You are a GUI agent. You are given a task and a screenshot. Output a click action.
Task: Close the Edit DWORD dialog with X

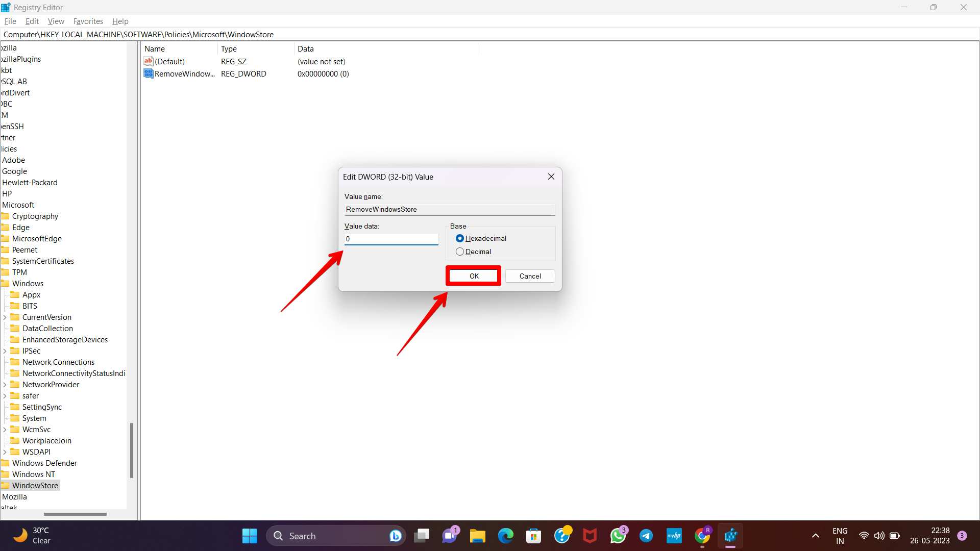point(551,177)
